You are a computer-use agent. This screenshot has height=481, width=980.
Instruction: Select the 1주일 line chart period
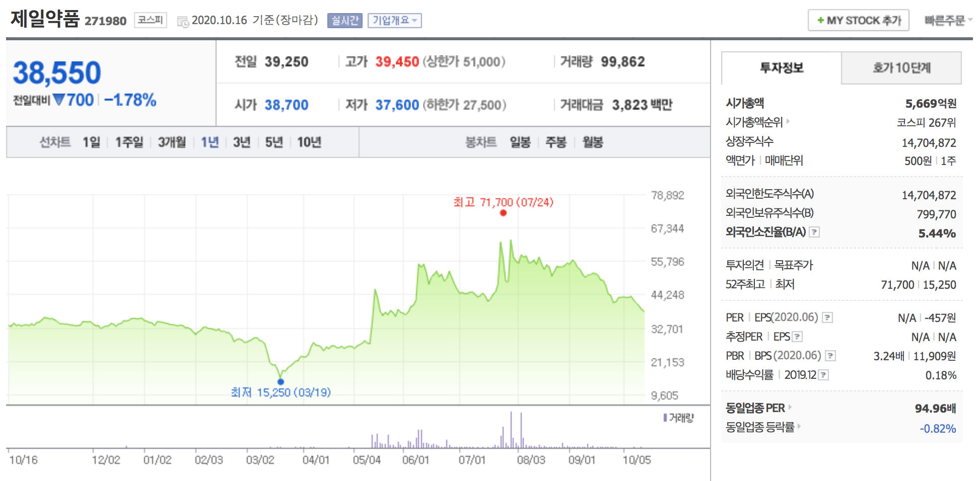point(129,142)
